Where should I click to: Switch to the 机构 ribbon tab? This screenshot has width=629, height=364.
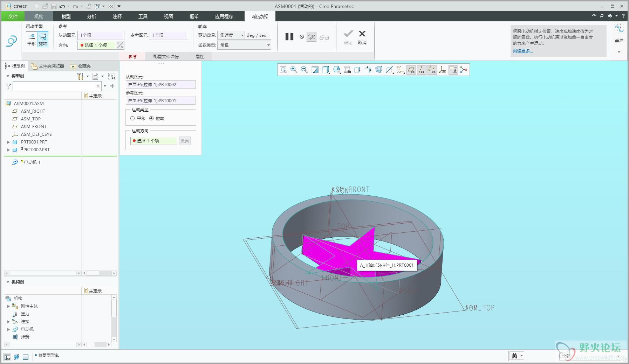pyautogui.click(x=39, y=16)
